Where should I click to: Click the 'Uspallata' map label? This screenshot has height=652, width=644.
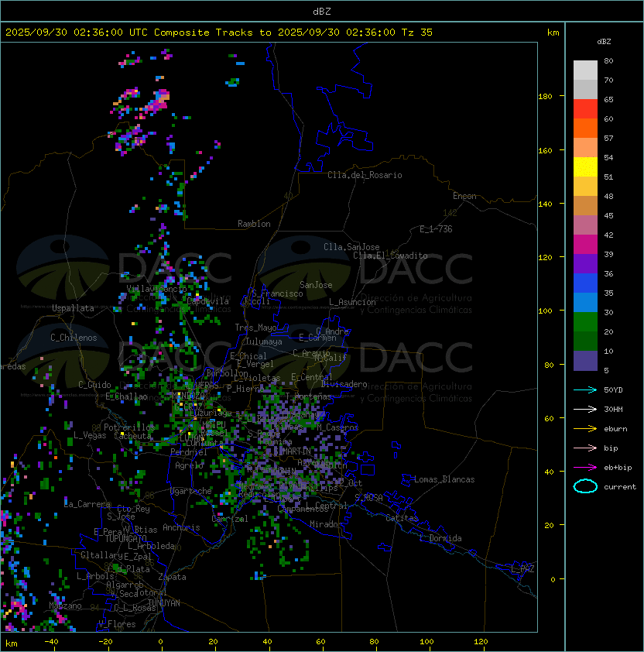73,308
